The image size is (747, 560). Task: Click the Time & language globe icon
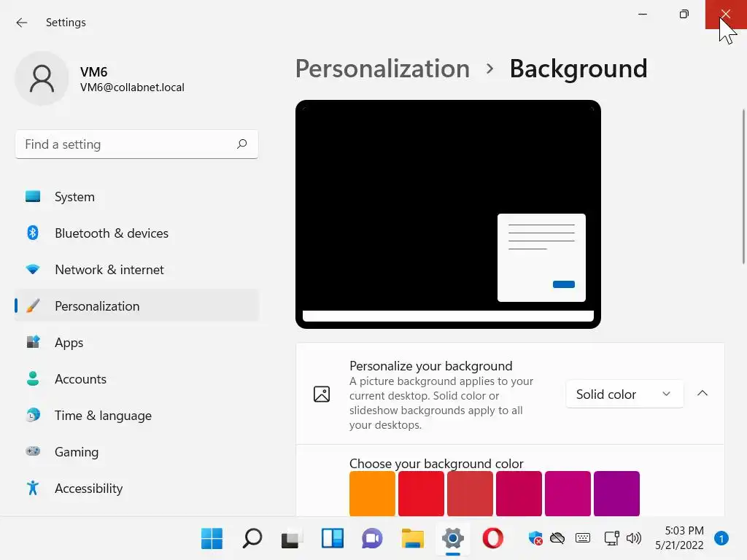click(x=33, y=415)
